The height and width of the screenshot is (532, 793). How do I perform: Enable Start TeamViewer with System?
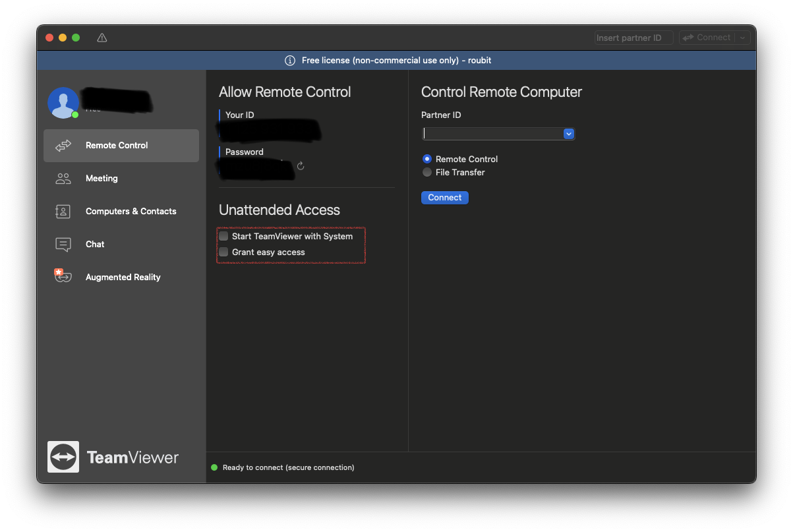coord(223,236)
